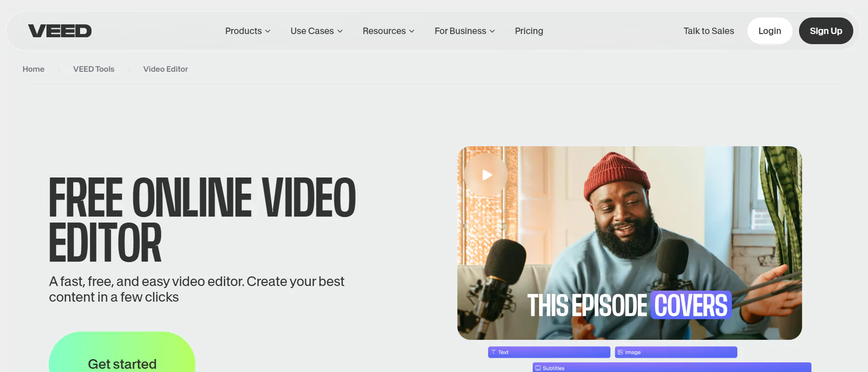This screenshot has height=372, width=868.
Task: Expand the Use Cases dropdown menu
Action: 316,31
